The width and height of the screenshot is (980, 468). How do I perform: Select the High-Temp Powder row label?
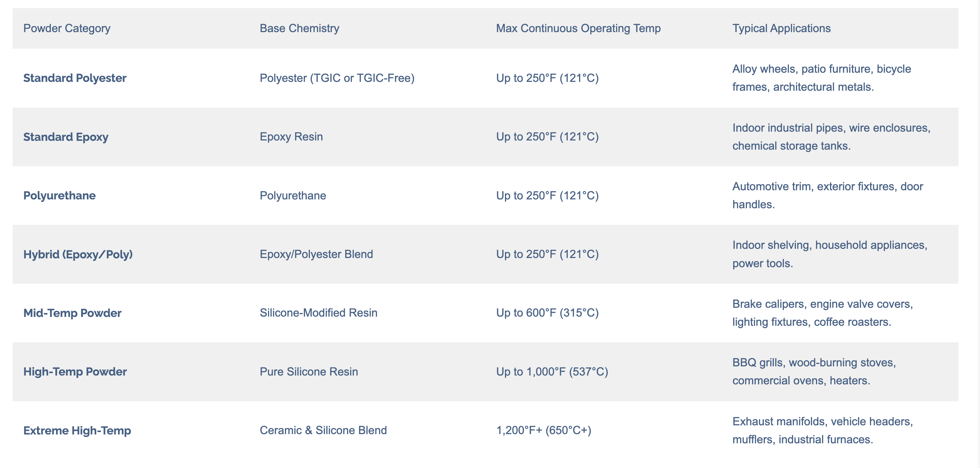coord(75,371)
